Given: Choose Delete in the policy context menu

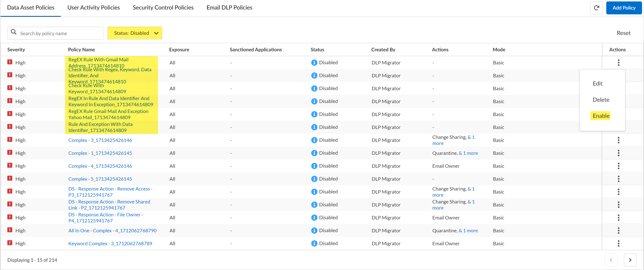Looking at the screenshot, I should click(601, 100).
